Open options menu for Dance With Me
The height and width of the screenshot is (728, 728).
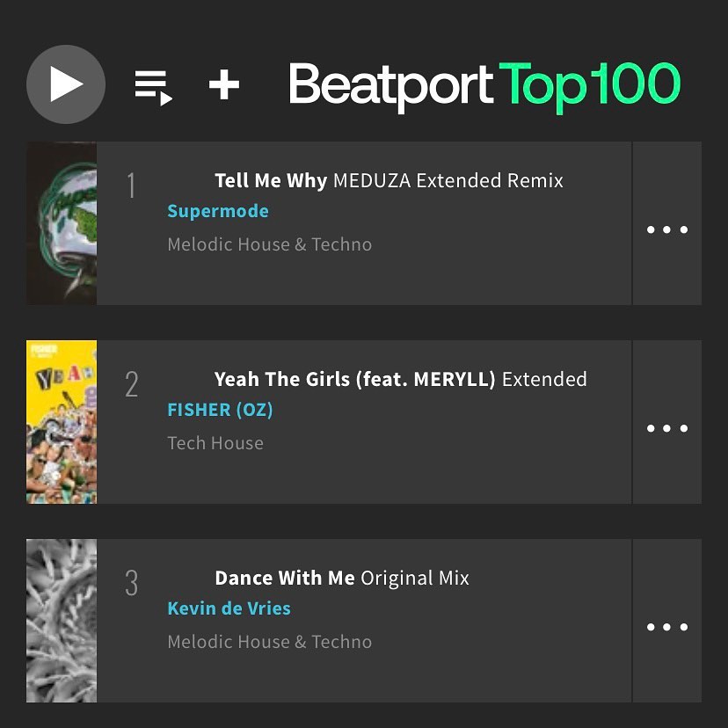(666, 627)
